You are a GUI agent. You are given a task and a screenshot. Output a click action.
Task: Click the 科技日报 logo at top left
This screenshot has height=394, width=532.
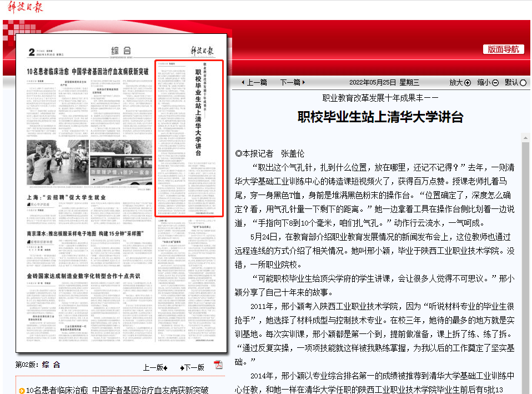[26, 7]
